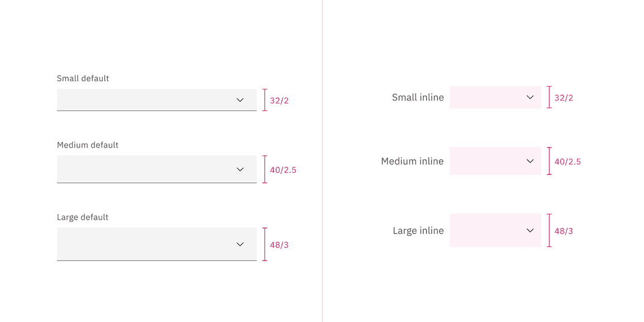The width and height of the screenshot is (644, 322).
Task: Click the Medium default dropdown chevron icon
Action: (240, 169)
